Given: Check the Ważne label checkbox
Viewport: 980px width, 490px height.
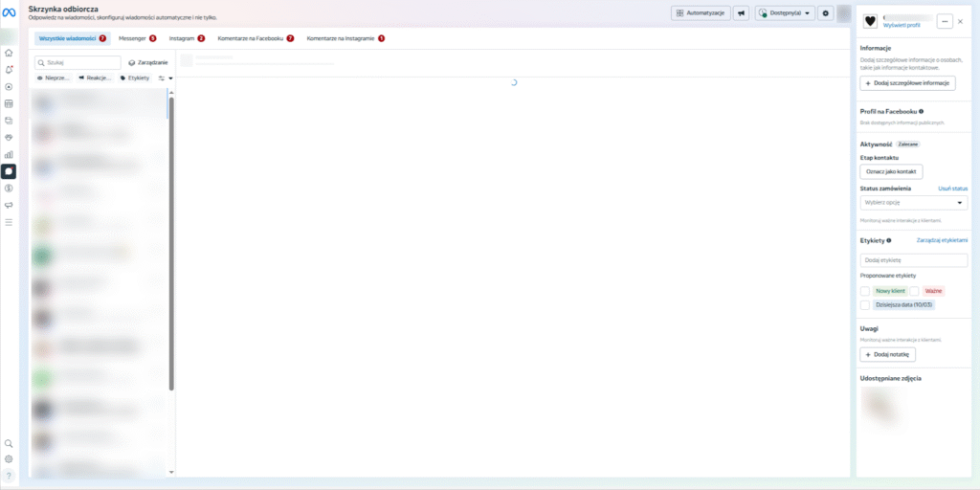Looking at the screenshot, I should click(914, 291).
